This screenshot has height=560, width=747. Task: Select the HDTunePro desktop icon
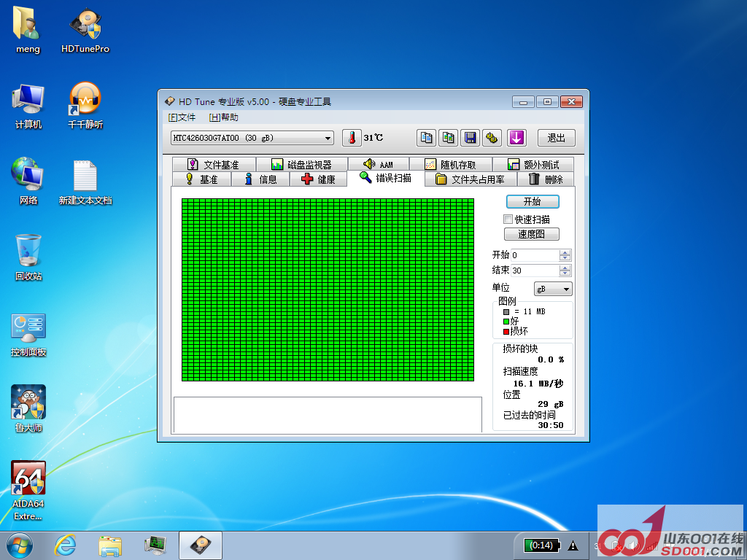point(85,29)
